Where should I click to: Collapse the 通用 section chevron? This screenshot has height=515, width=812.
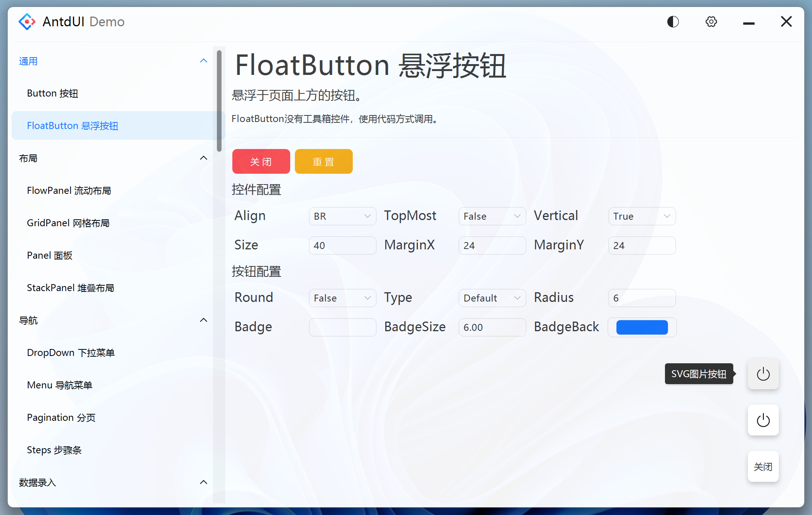tap(204, 61)
